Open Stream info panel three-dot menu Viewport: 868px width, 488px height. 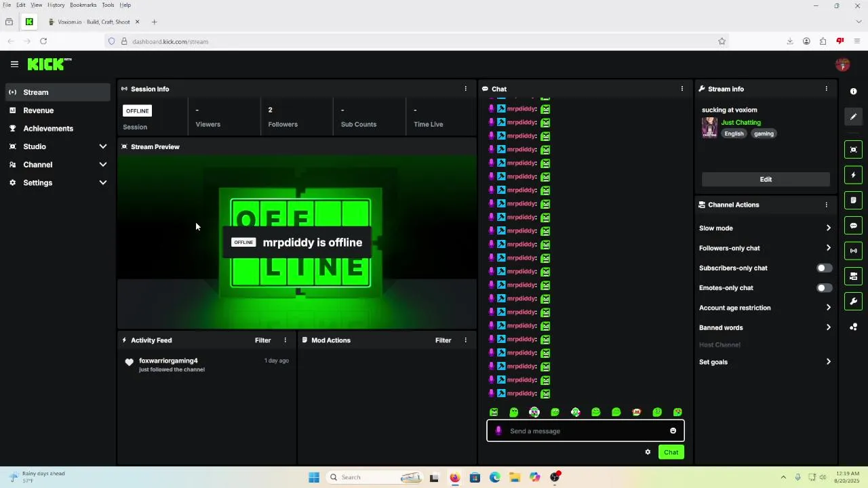click(826, 89)
